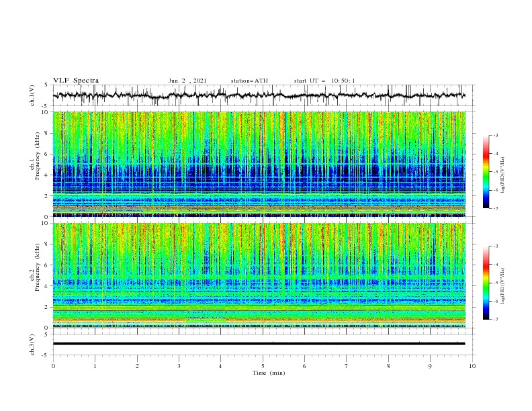Click the "ch.3(V)" axis label
The width and height of the screenshot is (532, 411).
click(32, 345)
